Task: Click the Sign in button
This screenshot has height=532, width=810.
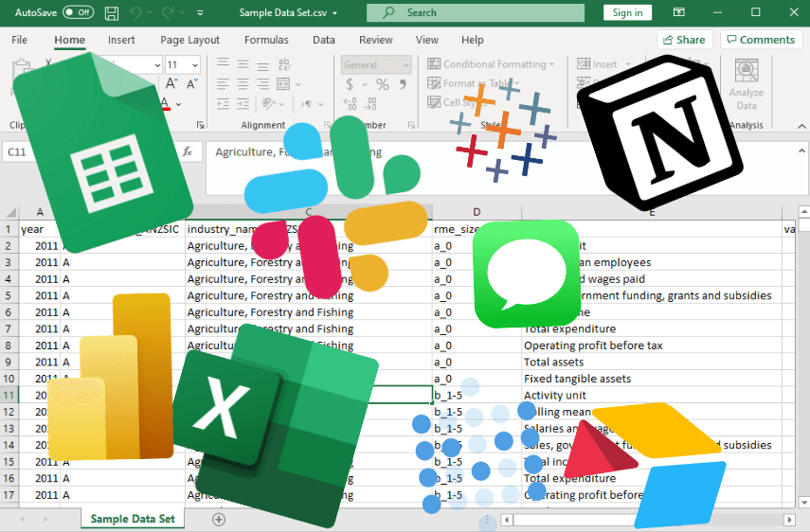Action: [627, 13]
